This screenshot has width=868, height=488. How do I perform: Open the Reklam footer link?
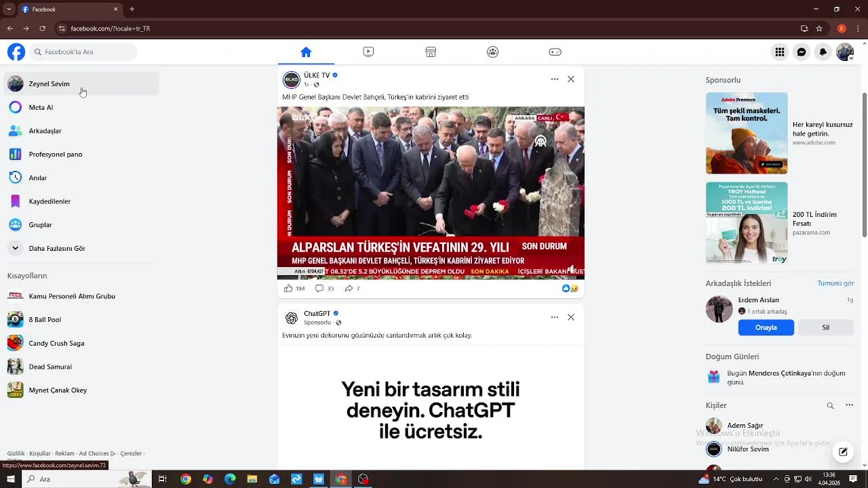click(x=64, y=453)
